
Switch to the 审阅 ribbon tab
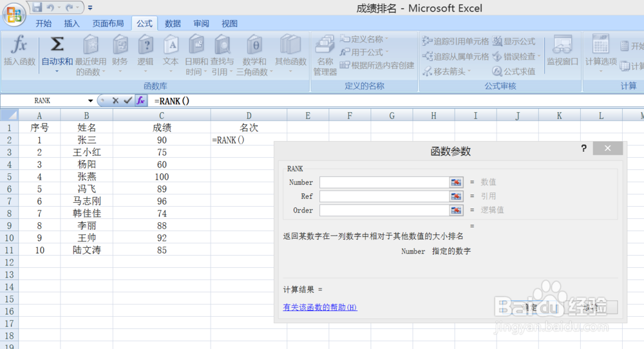201,23
